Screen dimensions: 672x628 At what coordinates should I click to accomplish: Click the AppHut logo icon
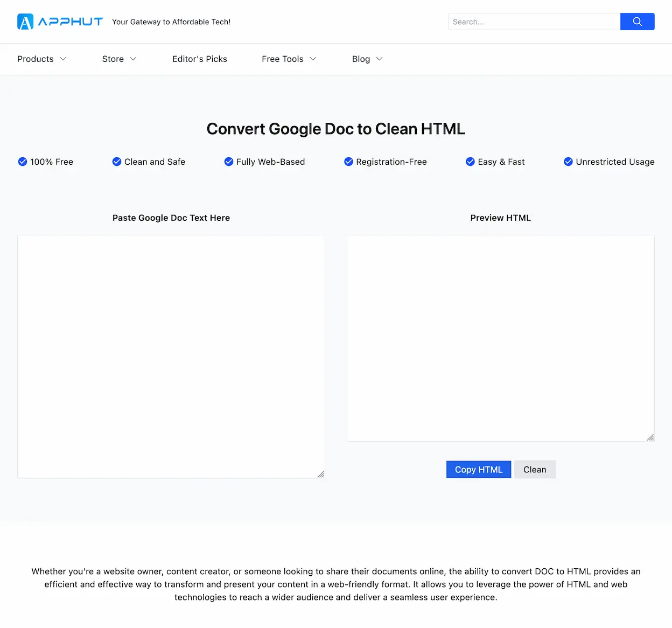click(25, 22)
